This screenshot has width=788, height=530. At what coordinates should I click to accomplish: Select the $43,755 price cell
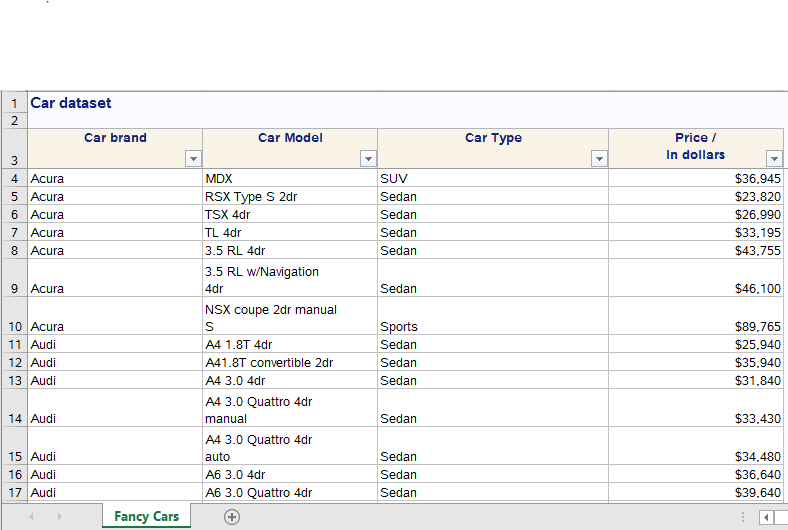pyautogui.click(x=696, y=251)
